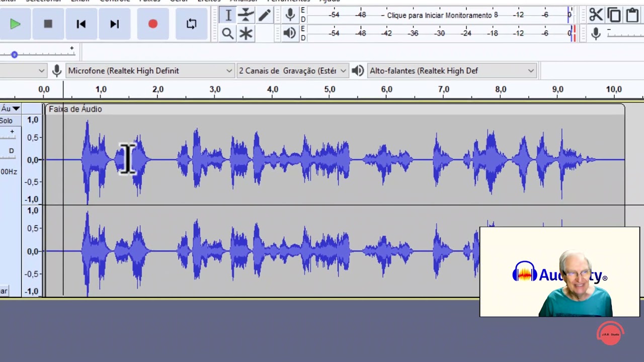Open the audio host dropdown arrow
Screen dimensions: 644x362
pyautogui.click(x=41, y=71)
